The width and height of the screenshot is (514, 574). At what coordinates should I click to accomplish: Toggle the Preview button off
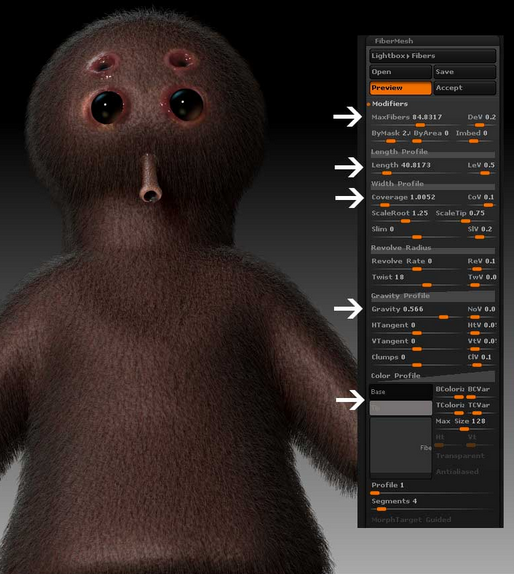tap(400, 88)
